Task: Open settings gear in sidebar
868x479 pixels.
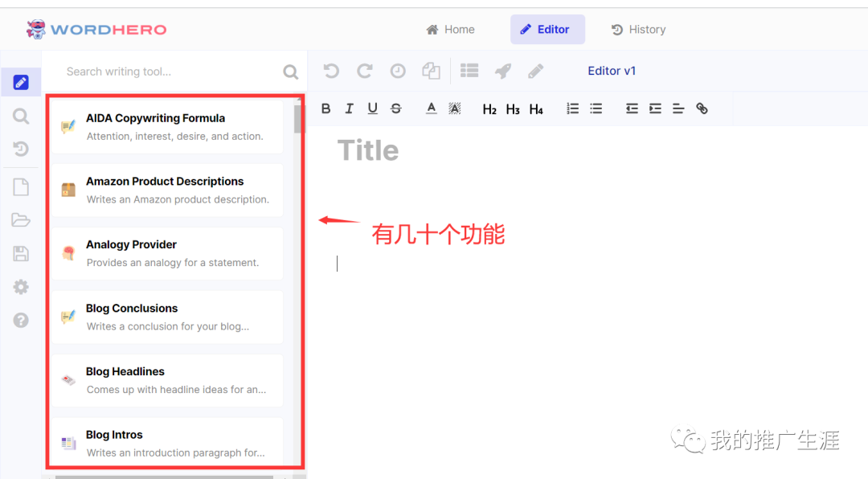Action: tap(20, 287)
